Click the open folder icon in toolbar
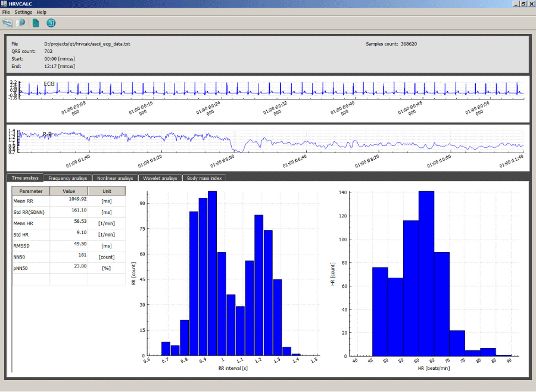The height and width of the screenshot is (392, 536). (x=8, y=23)
